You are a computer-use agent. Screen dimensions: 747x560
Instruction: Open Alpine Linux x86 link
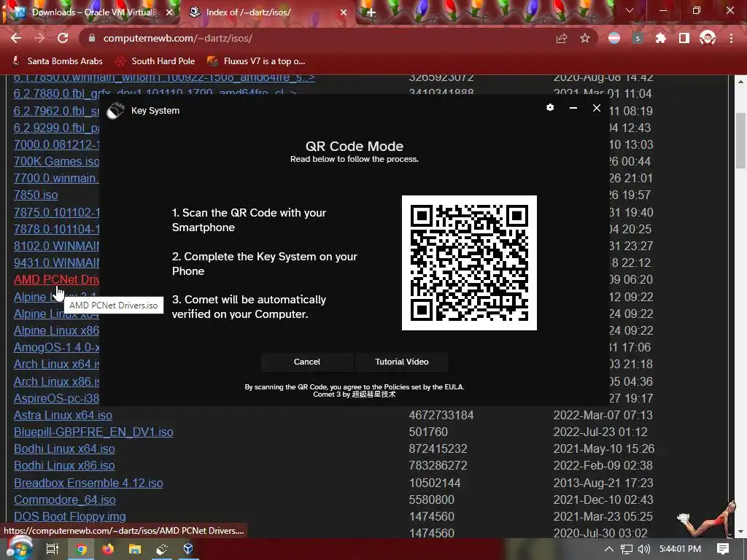pyautogui.click(x=56, y=330)
